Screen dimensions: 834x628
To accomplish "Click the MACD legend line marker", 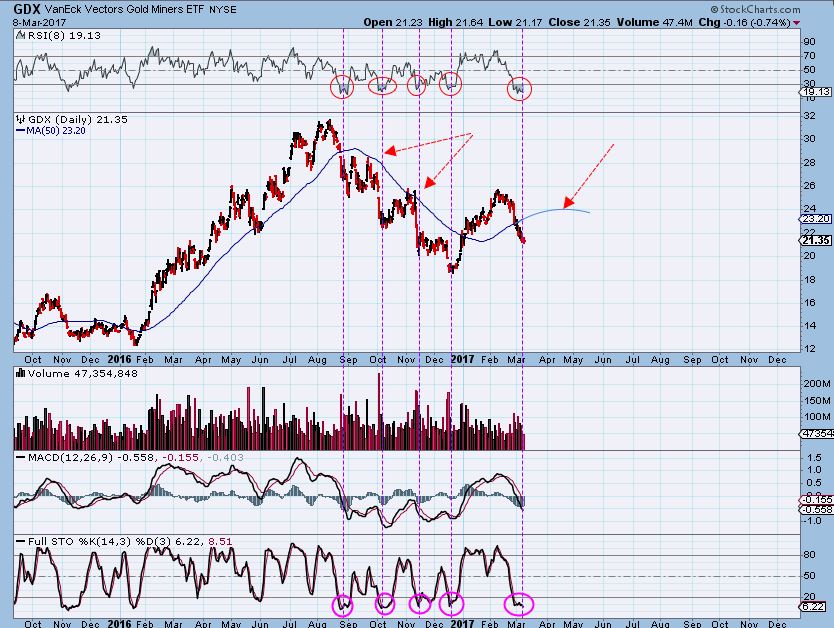I will click(20, 458).
